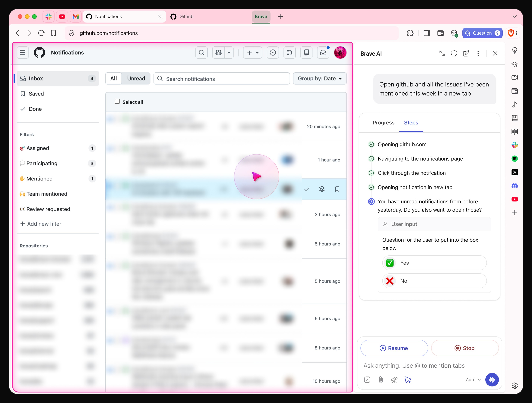
Task: Save highlighted notification with bookmark icon
Action: pos(337,189)
